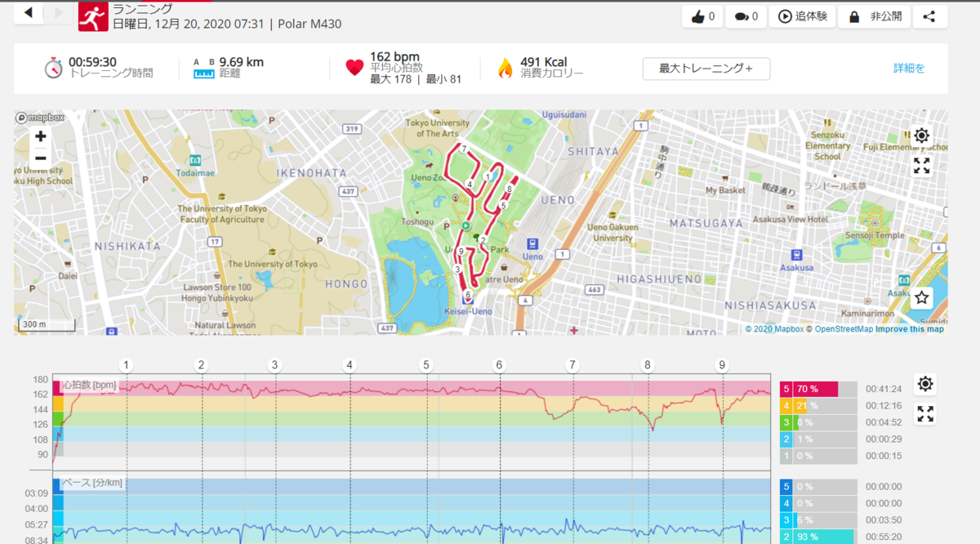Click the 00:59:30 training time value

tap(95, 62)
